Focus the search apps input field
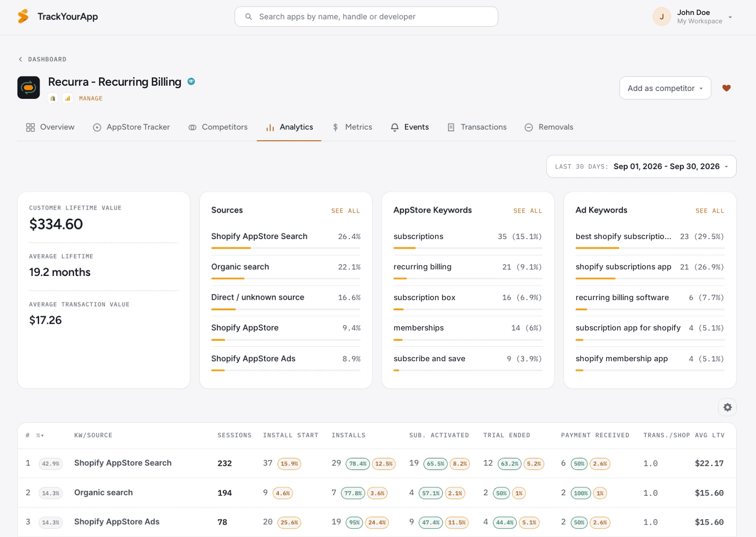This screenshot has width=756, height=537. coord(366,17)
